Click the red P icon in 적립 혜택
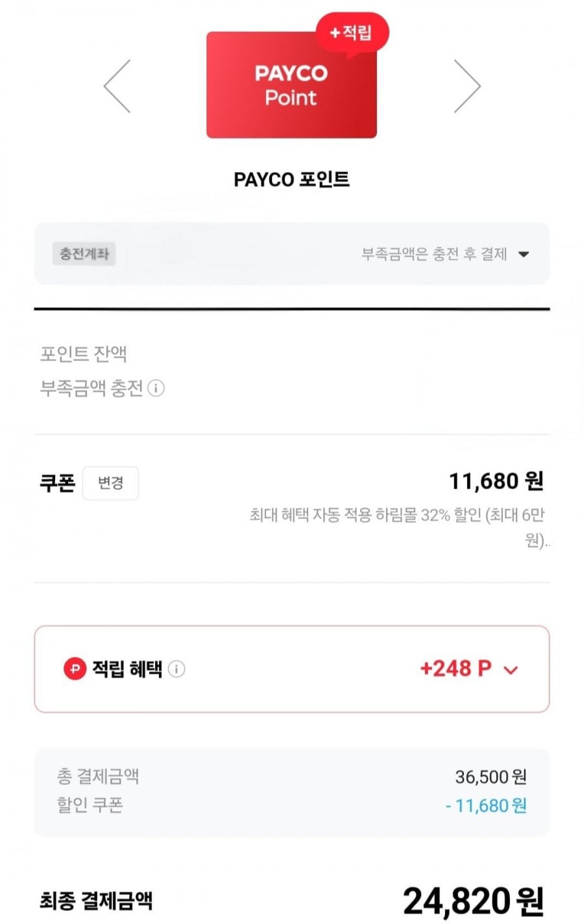 pyautogui.click(x=75, y=669)
